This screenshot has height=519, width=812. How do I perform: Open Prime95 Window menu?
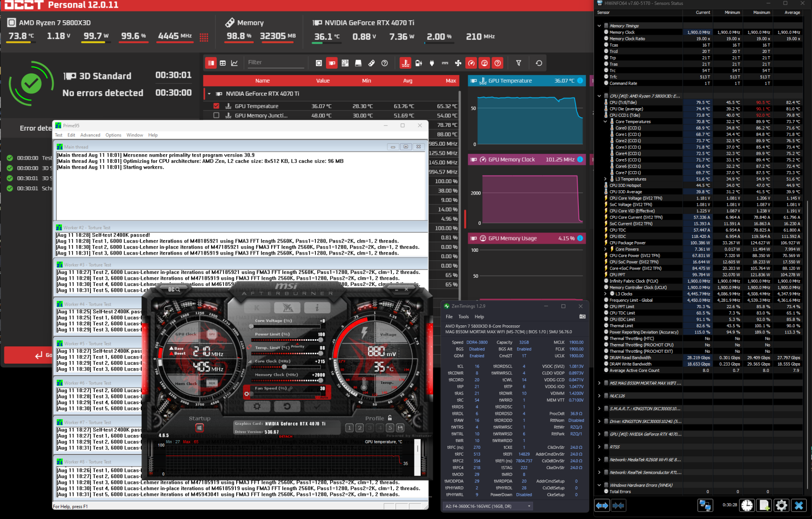coord(135,135)
